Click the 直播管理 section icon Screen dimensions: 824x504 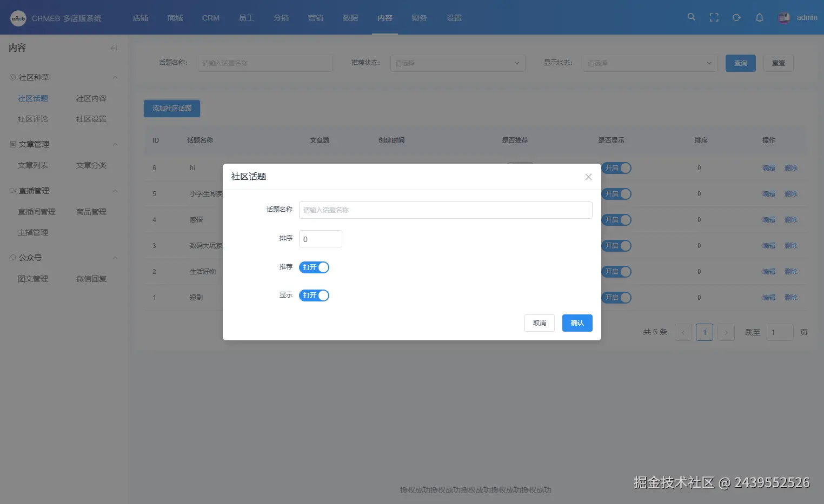[x=12, y=191]
